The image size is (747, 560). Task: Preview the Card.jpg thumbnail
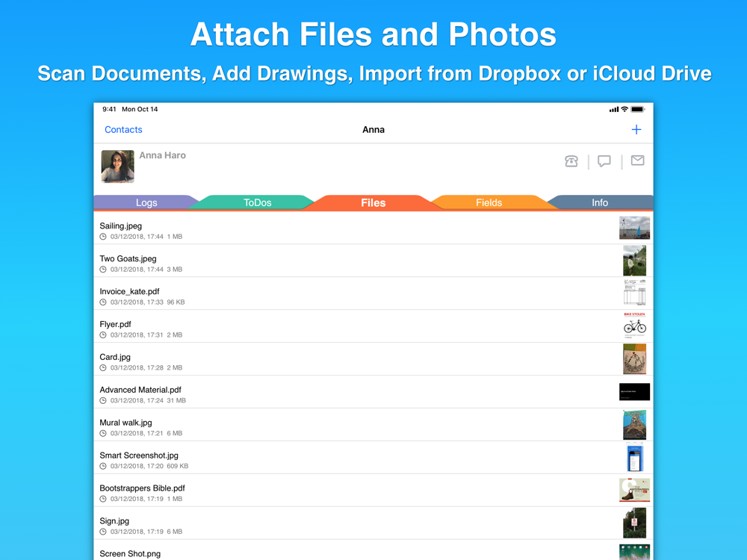point(634,359)
